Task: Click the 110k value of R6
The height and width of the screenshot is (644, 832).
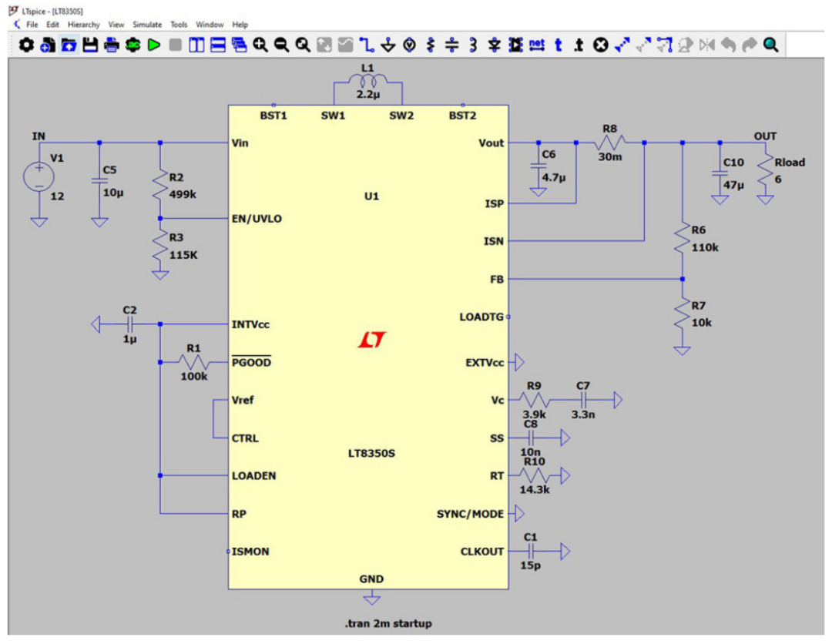Action: [x=705, y=247]
